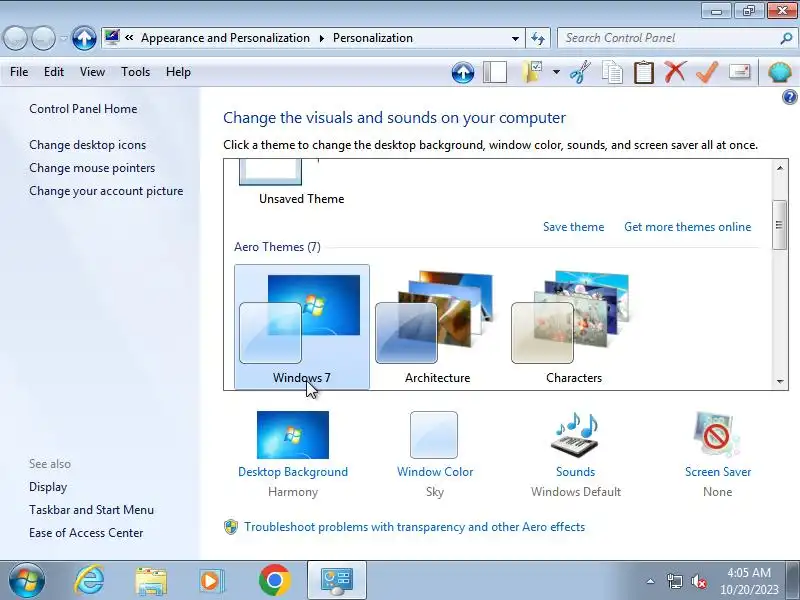Screen dimensions: 800x600
Task: Click Personalization in the address breadcrumb
Action: [x=372, y=38]
